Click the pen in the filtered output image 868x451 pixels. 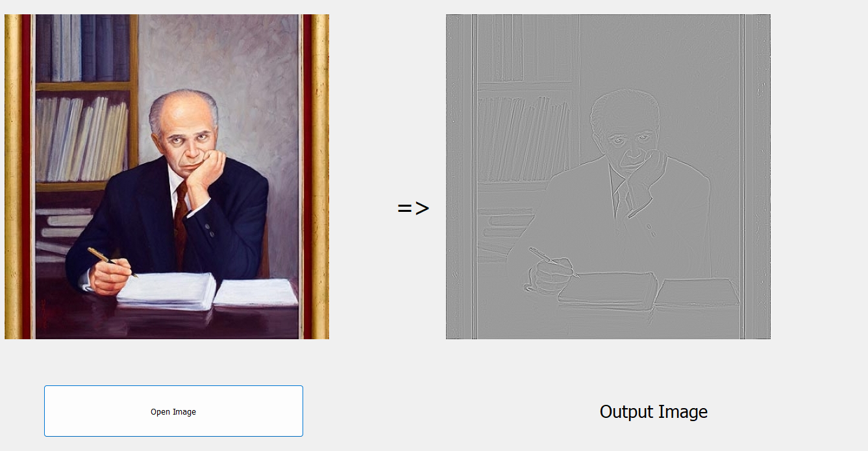point(552,262)
